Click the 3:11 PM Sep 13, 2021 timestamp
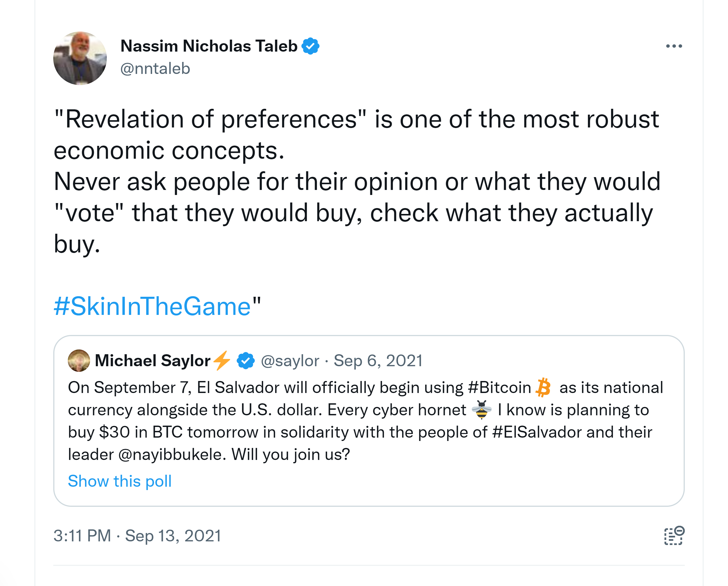The image size is (728, 586). 137,536
